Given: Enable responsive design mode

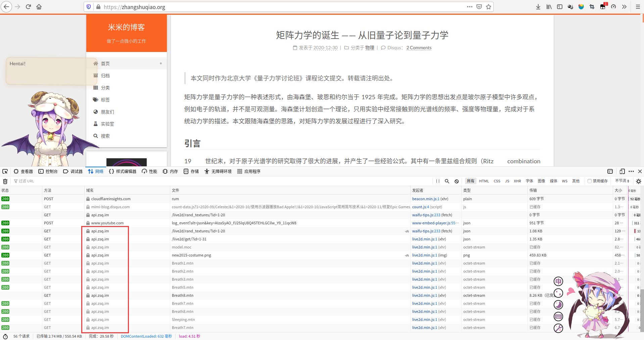Looking at the screenshot, I should click(x=622, y=171).
